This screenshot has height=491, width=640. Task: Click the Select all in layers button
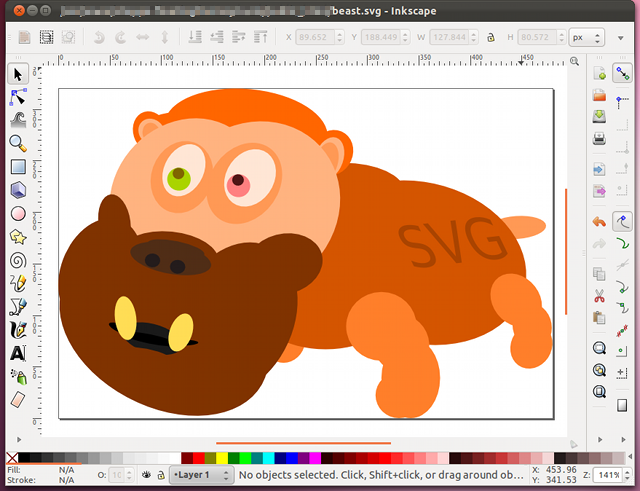point(46,38)
